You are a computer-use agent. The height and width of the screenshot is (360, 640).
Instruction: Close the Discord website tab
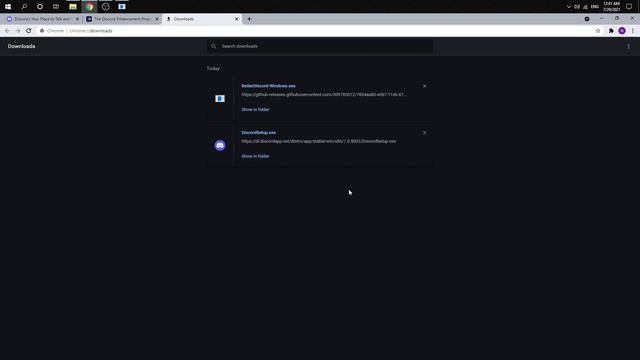(x=77, y=19)
